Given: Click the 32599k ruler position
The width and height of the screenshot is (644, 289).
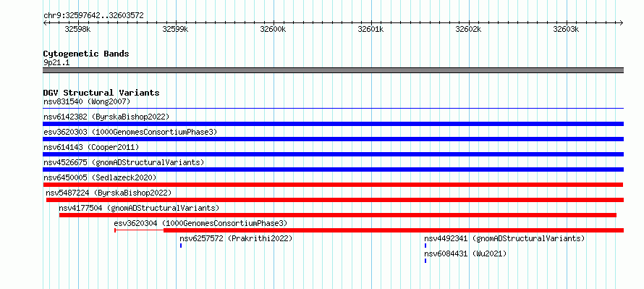Looking at the screenshot, I should 175,29.
